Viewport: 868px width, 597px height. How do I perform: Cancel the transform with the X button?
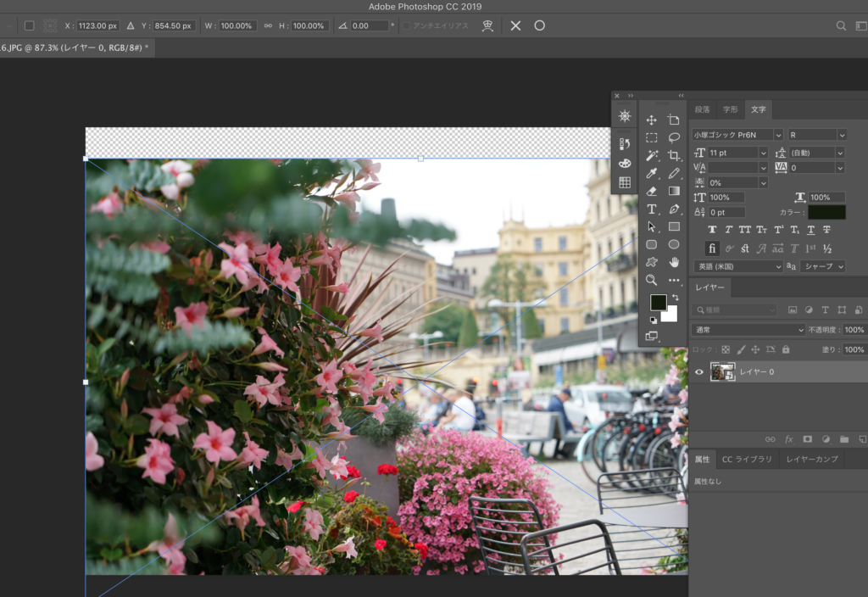[515, 25]
